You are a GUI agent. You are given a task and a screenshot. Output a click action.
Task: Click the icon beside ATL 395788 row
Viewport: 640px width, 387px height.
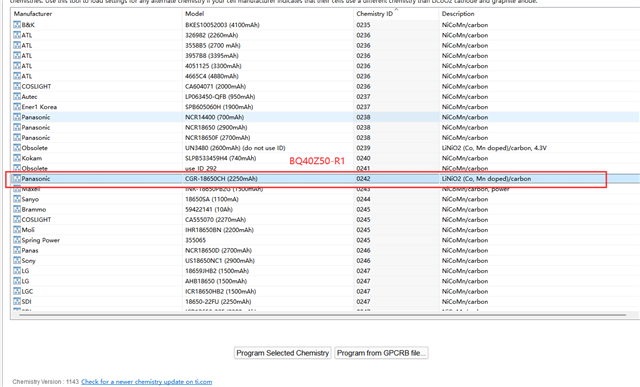(17, 56)
